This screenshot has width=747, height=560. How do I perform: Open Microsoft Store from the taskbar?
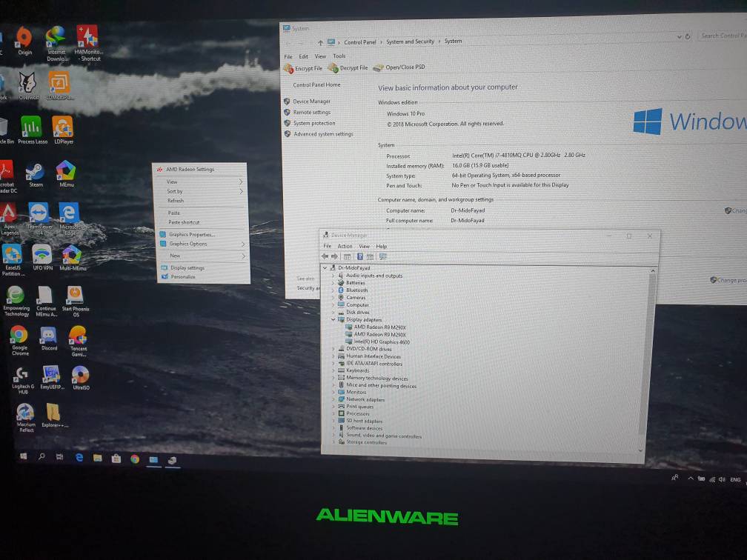tap(116, 459)
